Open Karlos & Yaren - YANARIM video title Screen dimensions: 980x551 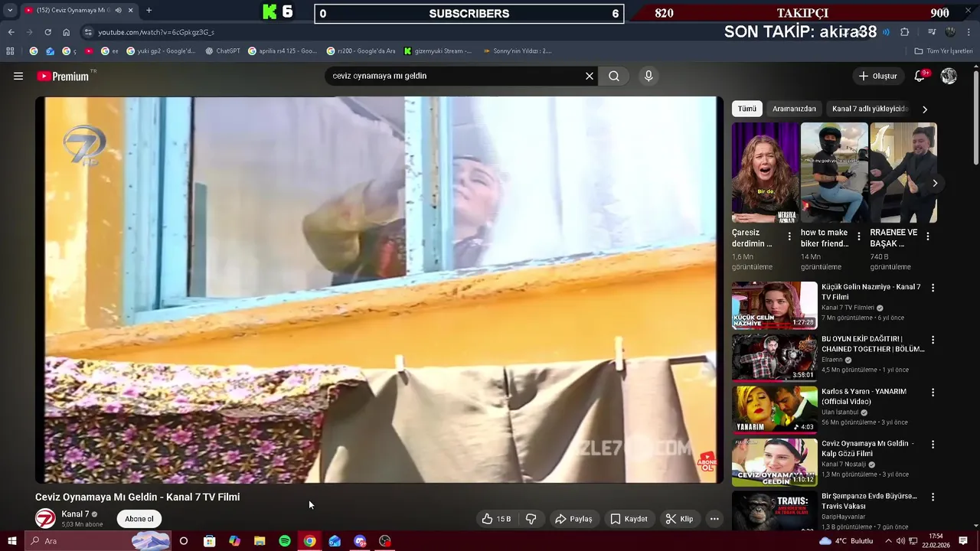click(864, 396)
